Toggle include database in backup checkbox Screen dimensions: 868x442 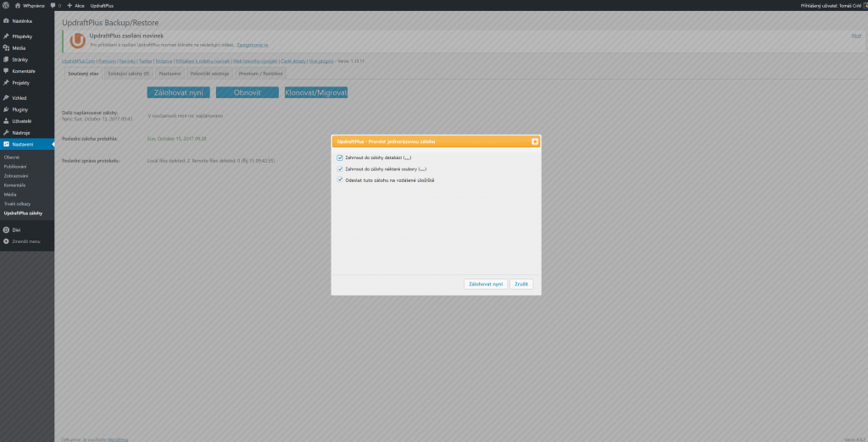tap(340, 157)
